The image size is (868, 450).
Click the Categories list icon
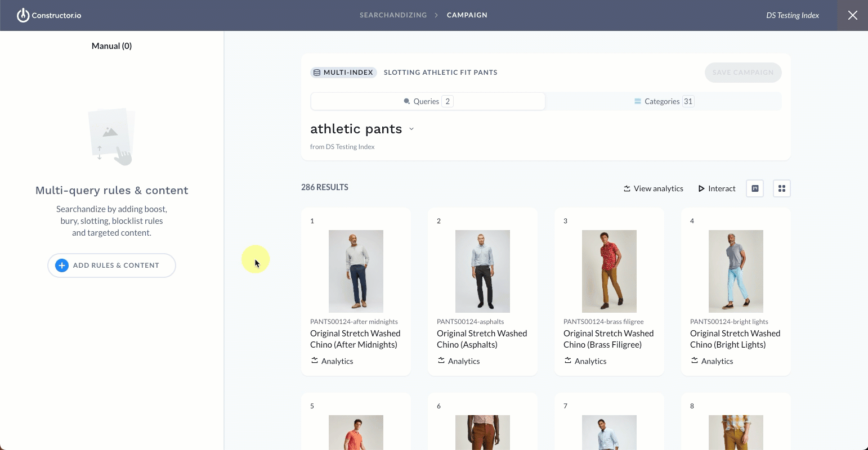638,102
